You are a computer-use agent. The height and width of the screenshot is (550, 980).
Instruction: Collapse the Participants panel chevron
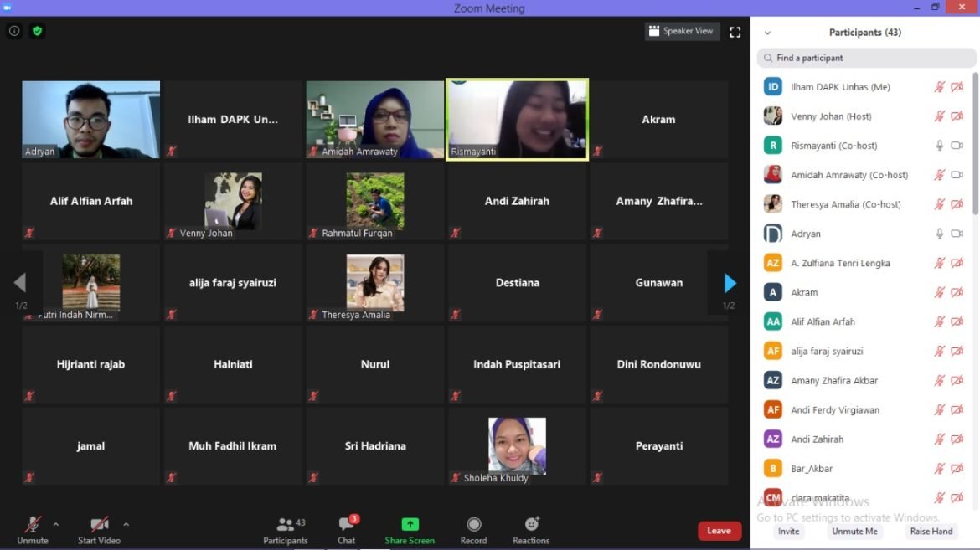767,33
